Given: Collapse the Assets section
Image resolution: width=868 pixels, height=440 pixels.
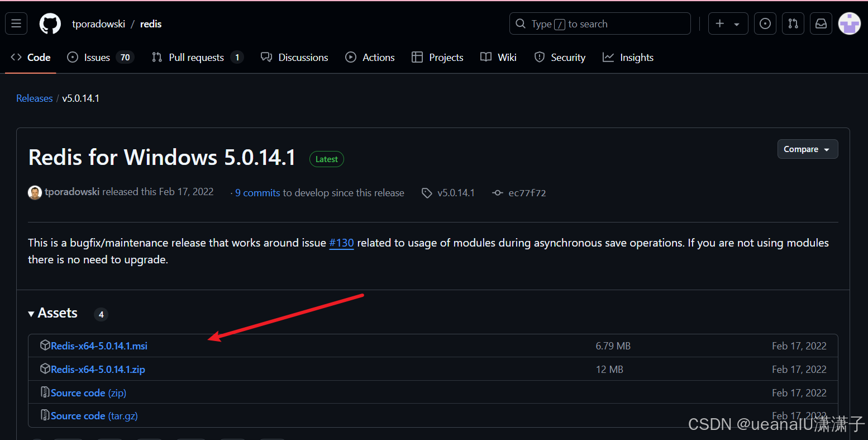Looking at the screenshot, I should click(x=53, y=313).
